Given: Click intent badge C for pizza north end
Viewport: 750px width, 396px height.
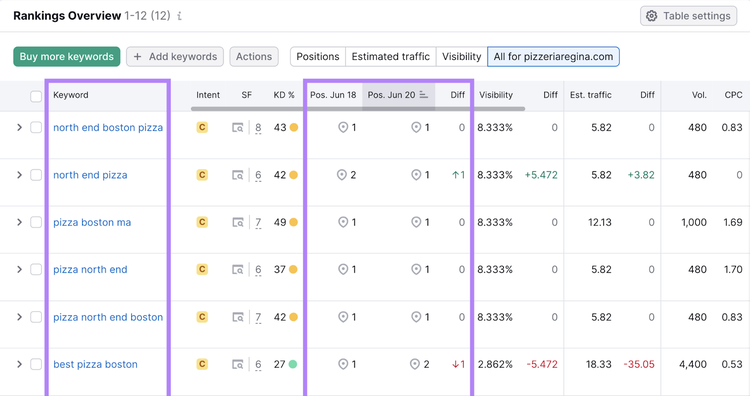Looking at the screenshot, I should click(202, 269).
